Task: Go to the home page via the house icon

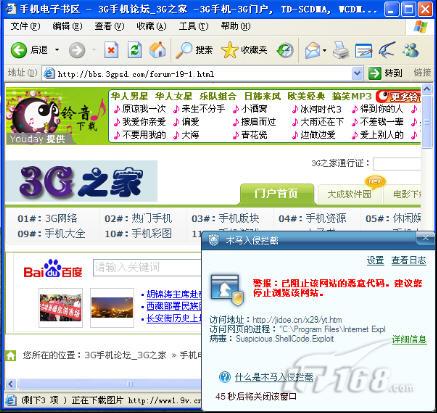Action: 158,50
